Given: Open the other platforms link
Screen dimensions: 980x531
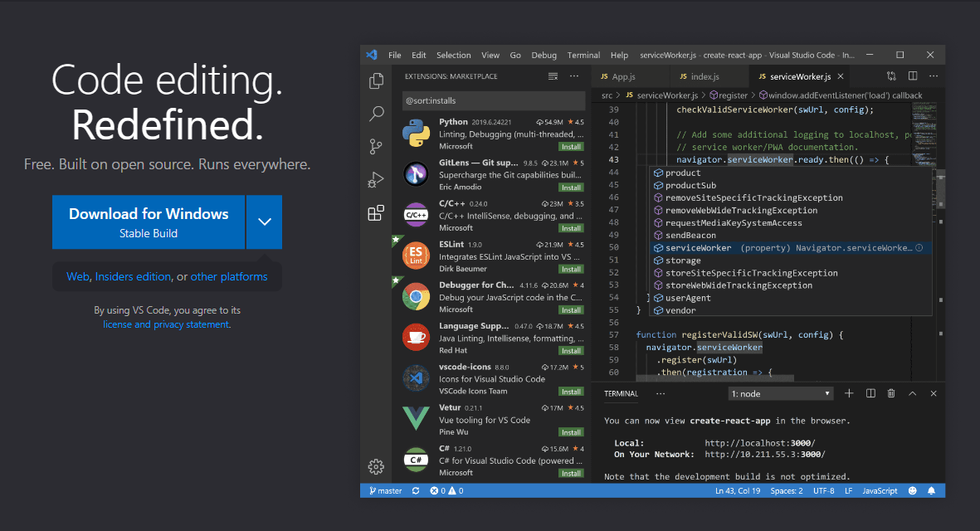Looking at the screenshot, I should click(x=229, y=277).
